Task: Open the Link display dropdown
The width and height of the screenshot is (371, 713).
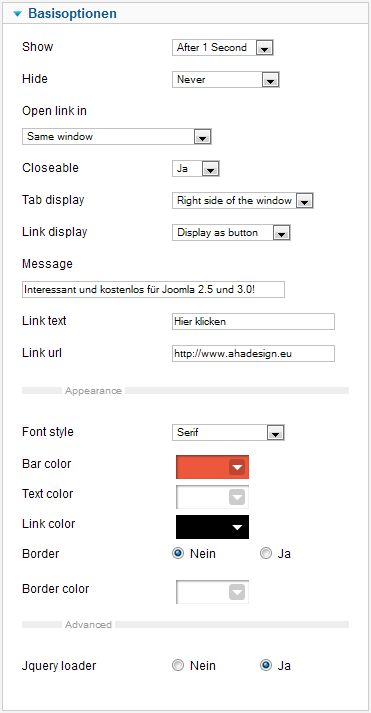Action: tap(231, 233)
